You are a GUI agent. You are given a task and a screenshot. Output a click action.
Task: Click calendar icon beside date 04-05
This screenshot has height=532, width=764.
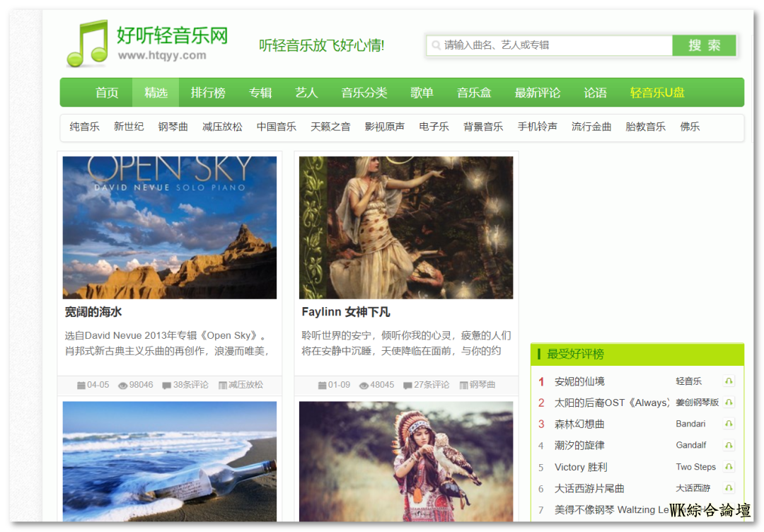(x=81, y=386)
